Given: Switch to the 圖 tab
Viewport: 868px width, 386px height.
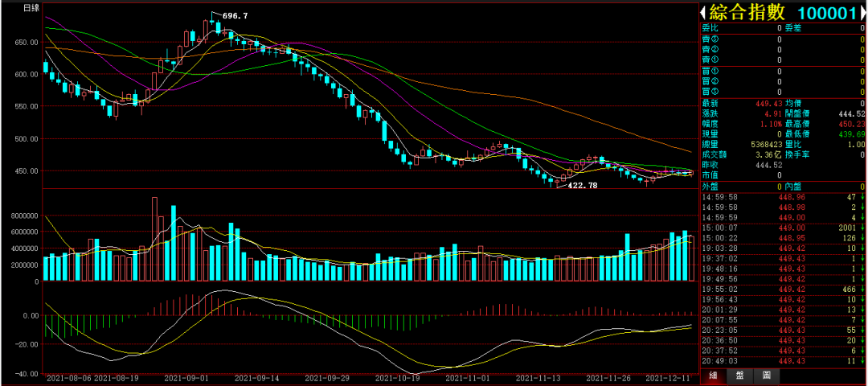Looking at the screenshot, I should pos(766,375).
